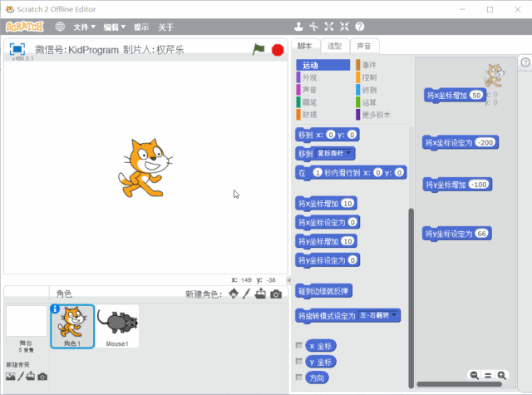Viewport: 532px width, 395px height.
Task: Click the 66 value in script block
Action: [x=481, y=234]
